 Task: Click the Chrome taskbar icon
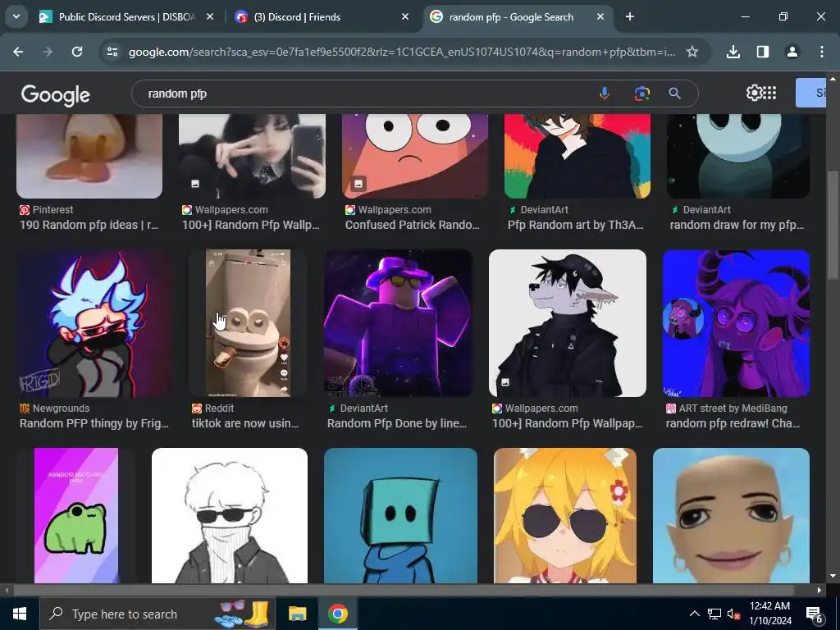click(x=337, y=614)
